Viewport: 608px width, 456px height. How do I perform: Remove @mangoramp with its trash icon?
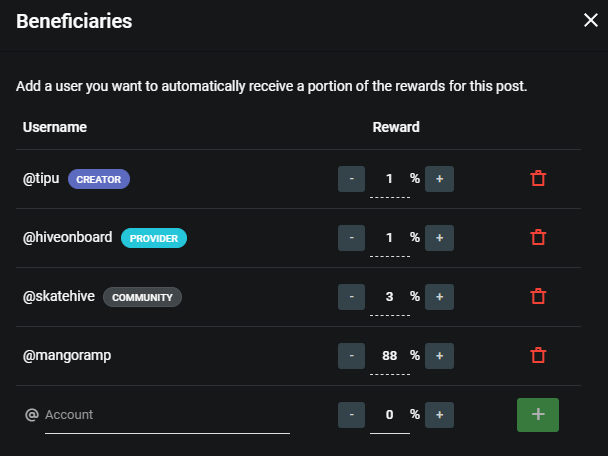click(538, 355)
